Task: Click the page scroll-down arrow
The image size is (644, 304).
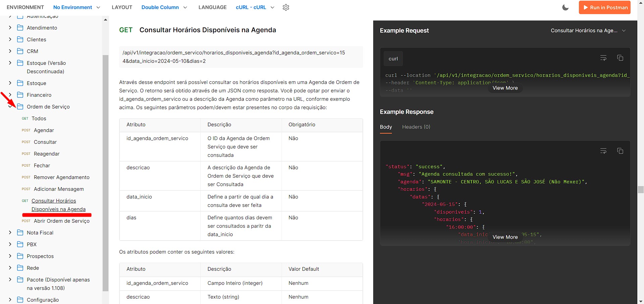Action: pos(641,301)
